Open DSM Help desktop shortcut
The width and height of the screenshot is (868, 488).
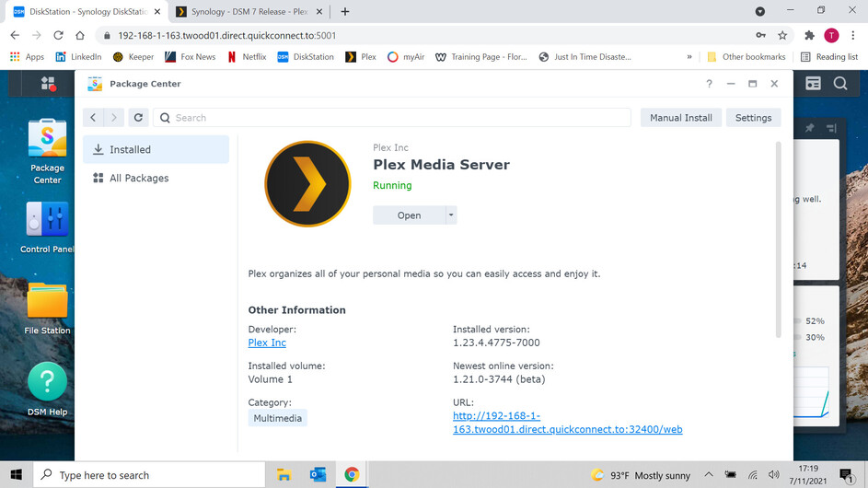coord(47,389)
